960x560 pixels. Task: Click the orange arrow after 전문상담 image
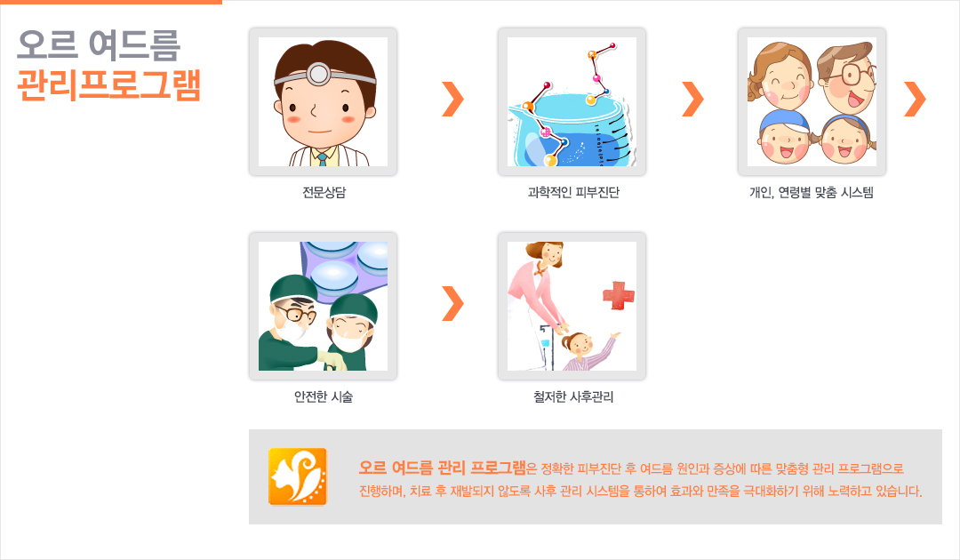pyautogui.click(x=453, y=99)
